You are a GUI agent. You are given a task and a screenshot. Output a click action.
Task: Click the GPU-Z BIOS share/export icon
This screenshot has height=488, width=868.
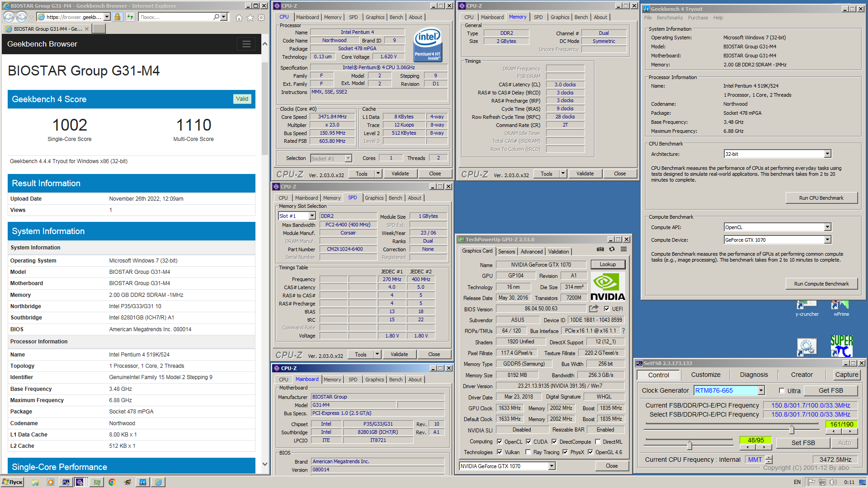point(594,309)
